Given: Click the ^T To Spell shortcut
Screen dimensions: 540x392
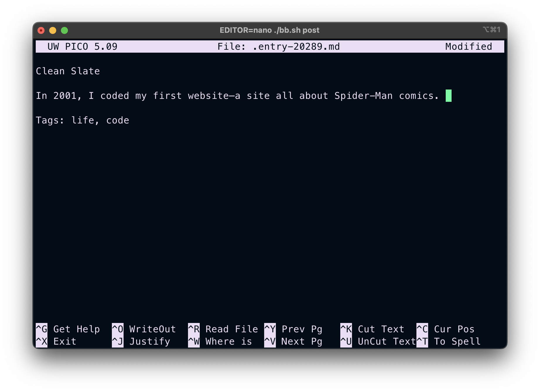Looking at the screenshot, I should (x=448, y=341).
